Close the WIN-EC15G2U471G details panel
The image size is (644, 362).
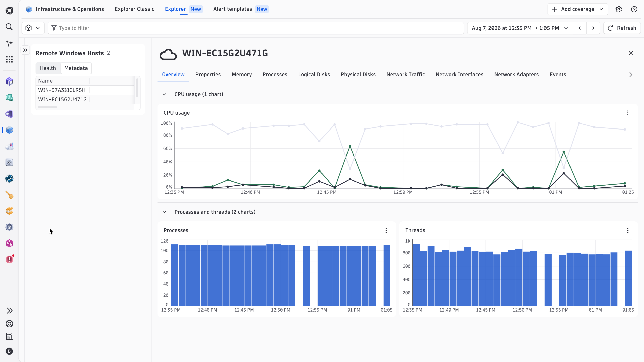coord(631,53)
